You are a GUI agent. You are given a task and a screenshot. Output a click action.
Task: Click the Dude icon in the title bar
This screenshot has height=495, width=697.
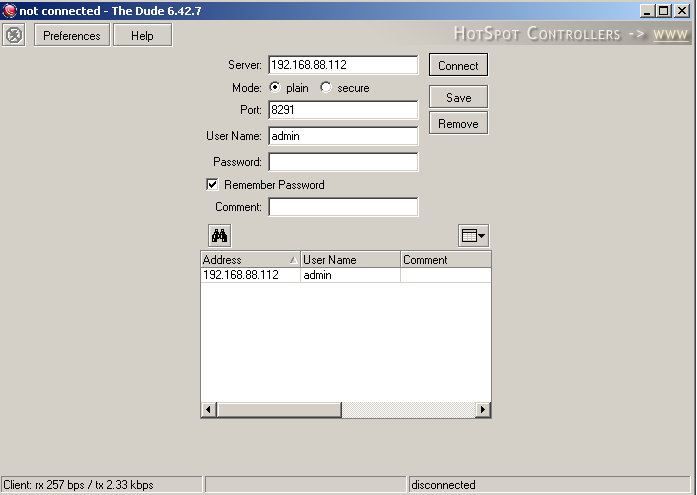(9, 11)
